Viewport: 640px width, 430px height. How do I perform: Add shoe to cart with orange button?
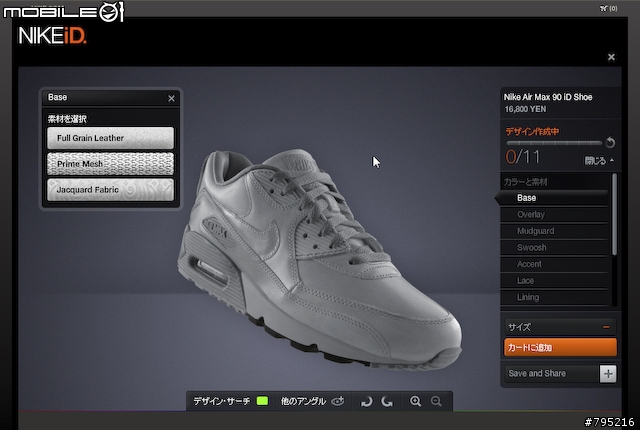point(560,348)
